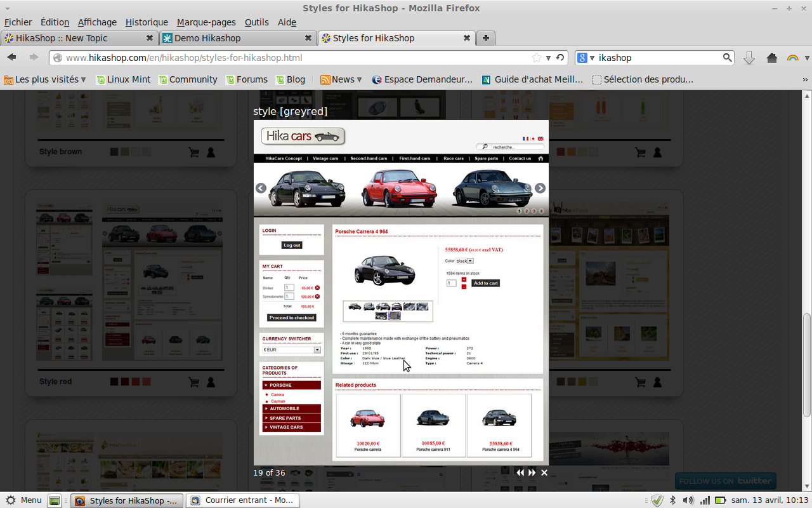Click the magnifier icon in the search box

click(728, 58)
